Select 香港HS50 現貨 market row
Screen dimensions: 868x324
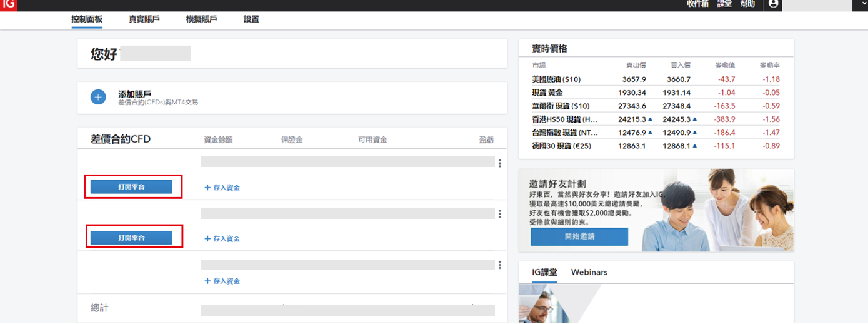coord(656,119)
